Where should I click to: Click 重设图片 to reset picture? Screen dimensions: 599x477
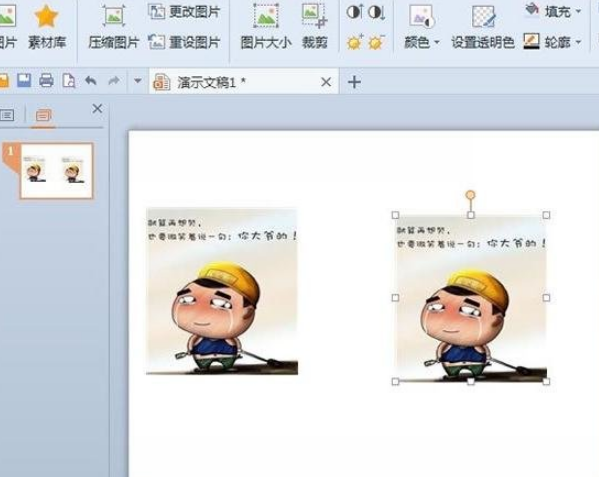pyautogui.click(x=184, y=42)
